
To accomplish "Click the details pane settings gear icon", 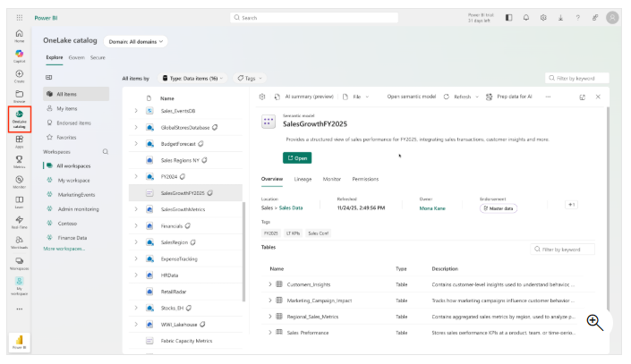I will tap(262, 97).
